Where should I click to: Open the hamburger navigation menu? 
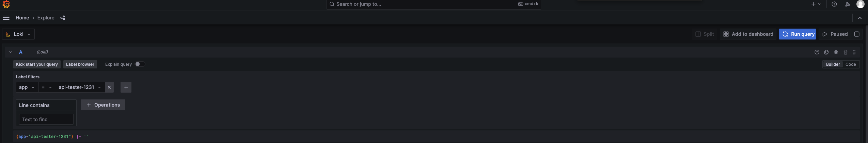[x=6, y=18]
